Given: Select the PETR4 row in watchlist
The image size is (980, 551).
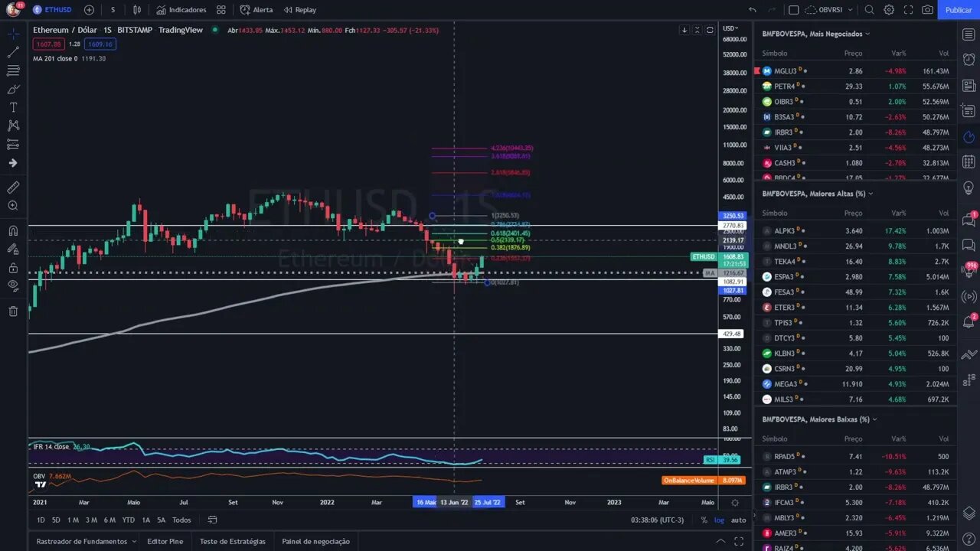Looking at the screenshot, I should pyautogui.click(x=855, y=86).
